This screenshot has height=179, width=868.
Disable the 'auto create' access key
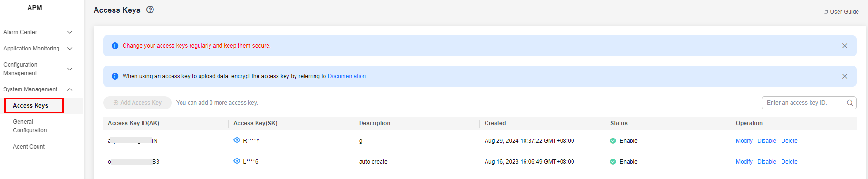[767, 162]
